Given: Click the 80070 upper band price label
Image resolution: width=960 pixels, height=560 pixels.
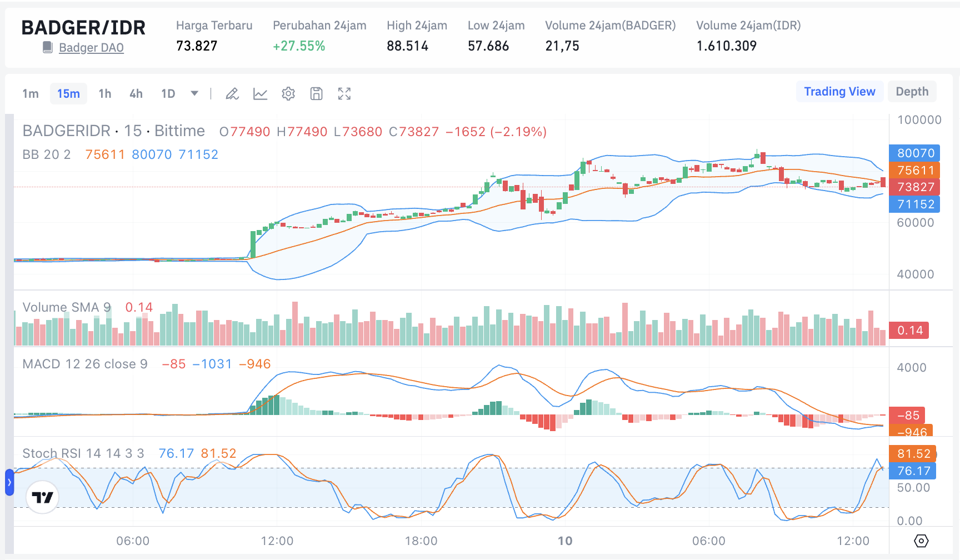Looking at the screenshot, I should click(x=914, y=153).
